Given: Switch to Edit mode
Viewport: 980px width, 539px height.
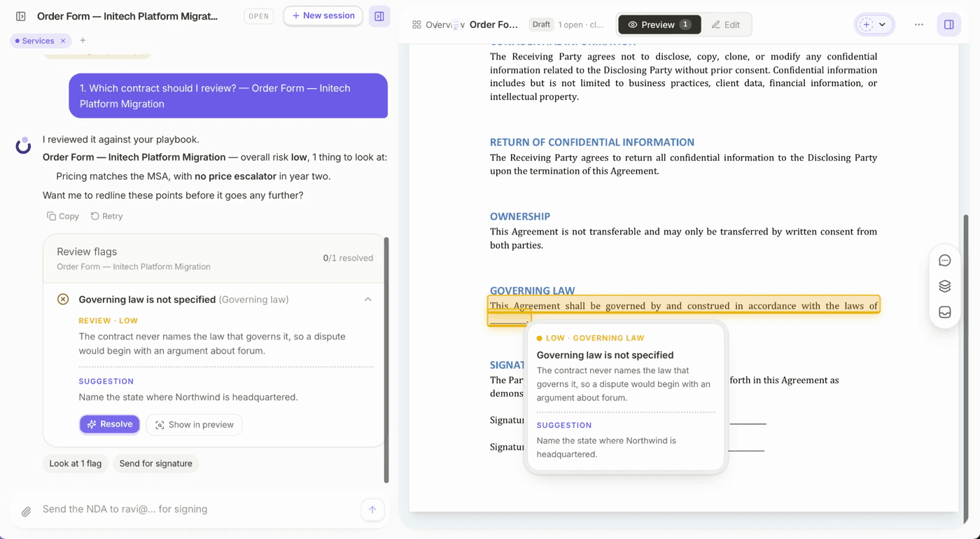Looking at the screenshot, I should point(726,24).
